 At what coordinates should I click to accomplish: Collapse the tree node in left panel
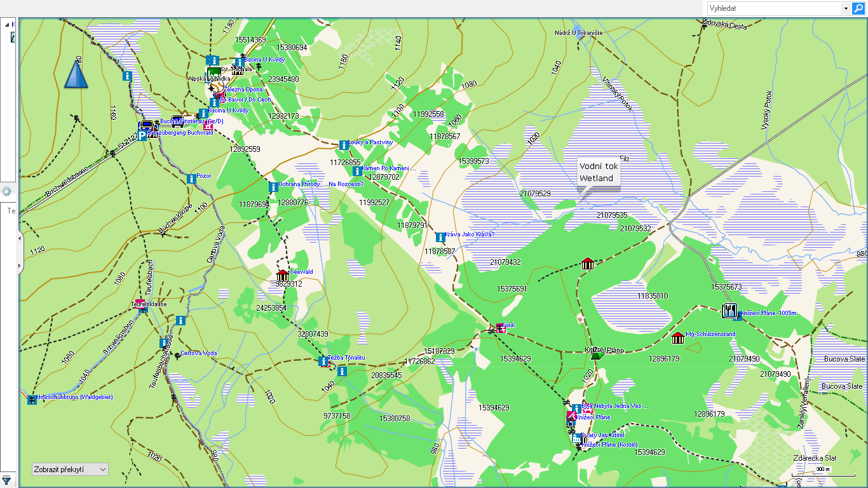coord(6,25)
